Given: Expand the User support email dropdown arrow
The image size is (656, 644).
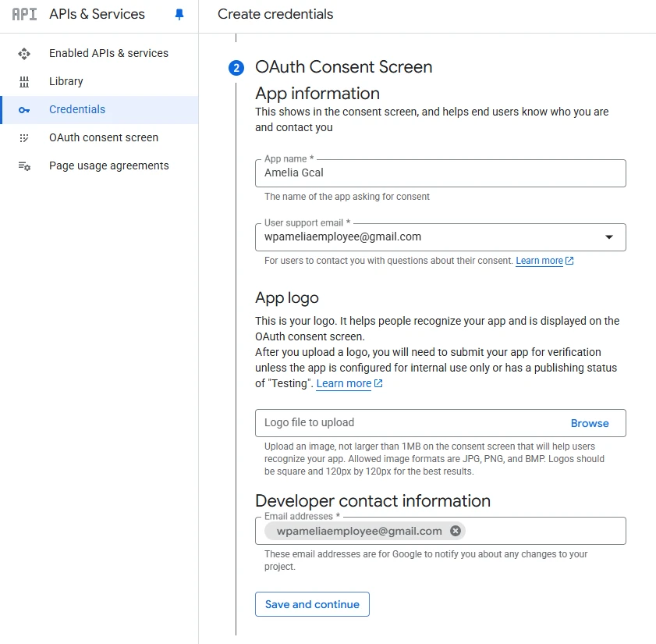Looking at the screenshot, I should (609, 237).
